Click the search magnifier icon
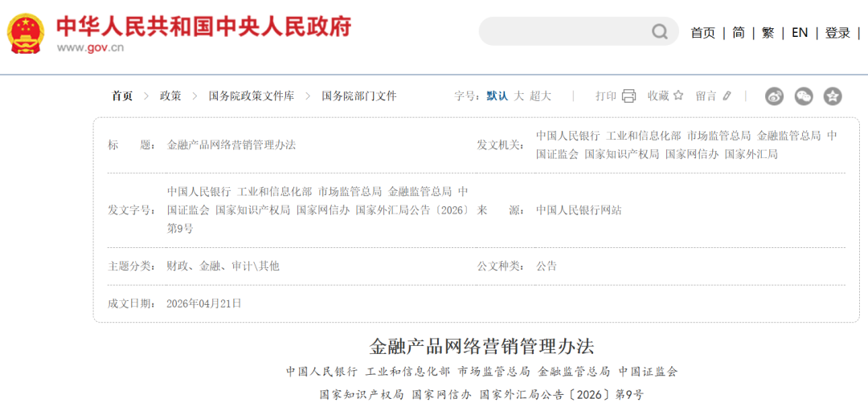Image resolution: width=868 pixels, height=411 pixels. pos(659,31)
